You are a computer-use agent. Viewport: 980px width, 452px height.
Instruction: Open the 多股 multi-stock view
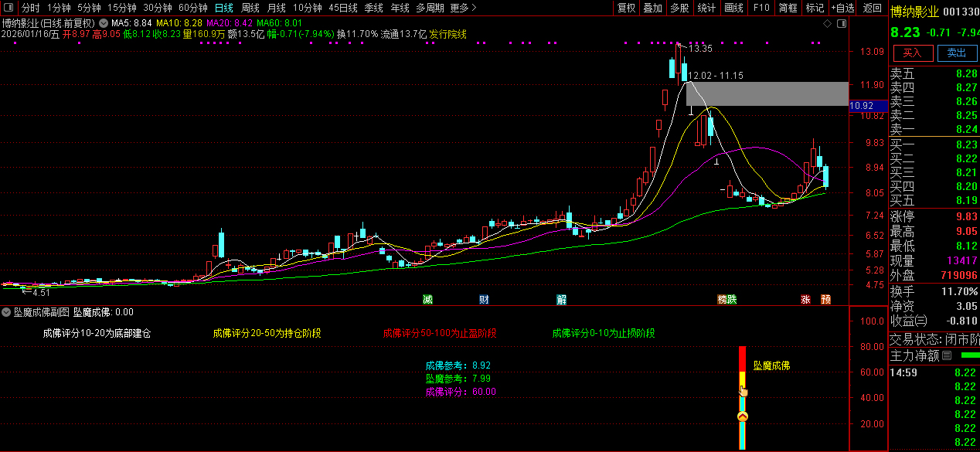click(680, 8)
